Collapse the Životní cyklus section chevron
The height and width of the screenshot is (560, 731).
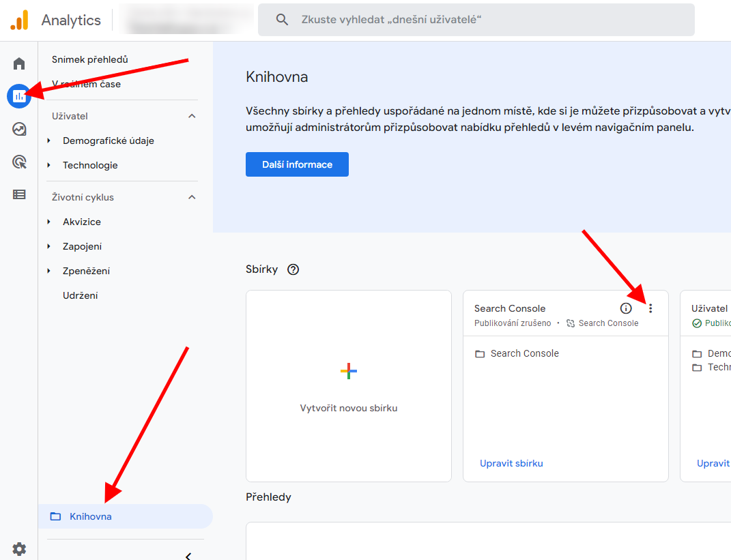click(x=192, y=197)
